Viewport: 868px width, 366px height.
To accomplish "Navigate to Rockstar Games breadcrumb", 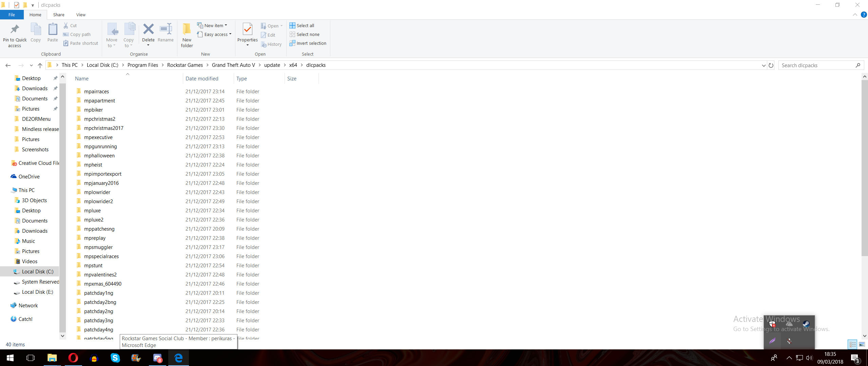I will (x=185, y=65).
